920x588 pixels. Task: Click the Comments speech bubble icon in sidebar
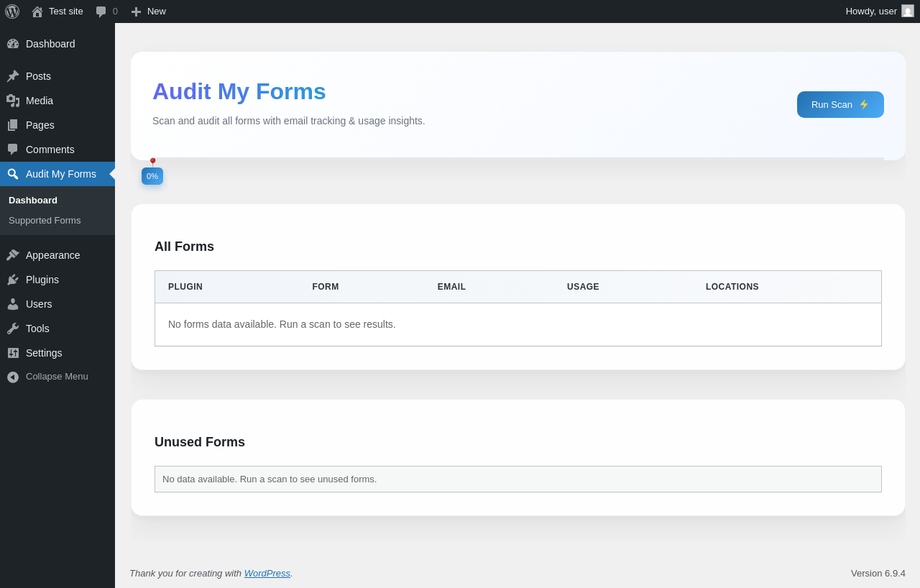[x=13, y=150]
